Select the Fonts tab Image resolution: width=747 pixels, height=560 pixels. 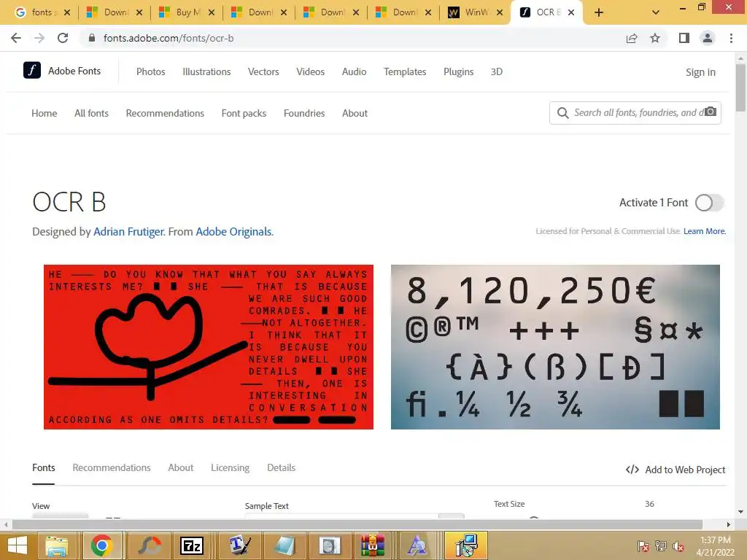43,467
